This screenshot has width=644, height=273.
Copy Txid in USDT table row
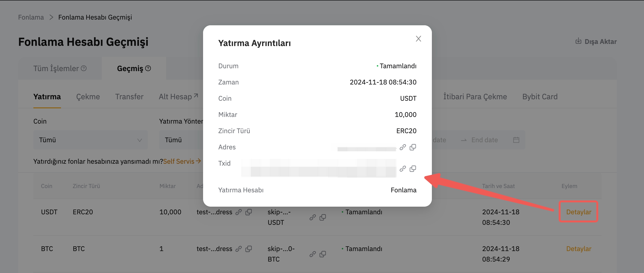coord(323,217)
